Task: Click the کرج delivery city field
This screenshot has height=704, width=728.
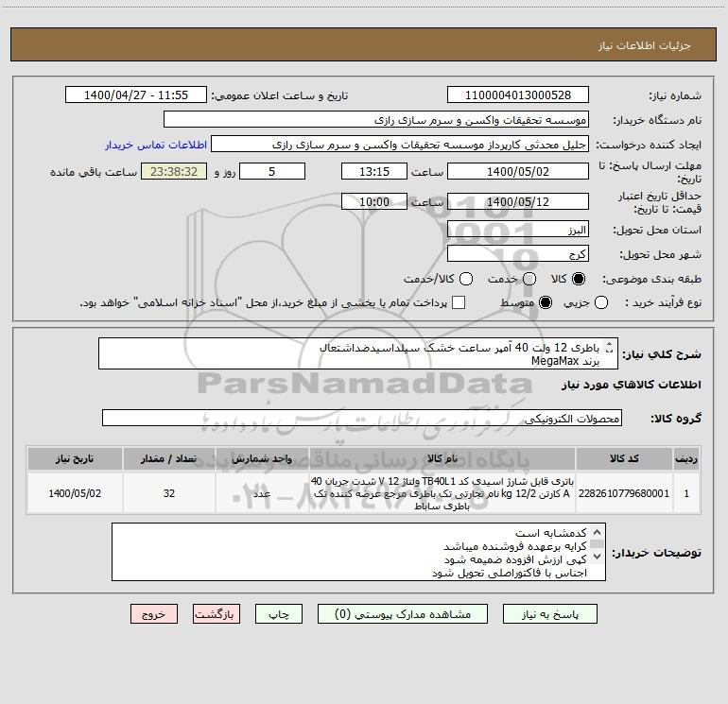Action: click(518, 253)
